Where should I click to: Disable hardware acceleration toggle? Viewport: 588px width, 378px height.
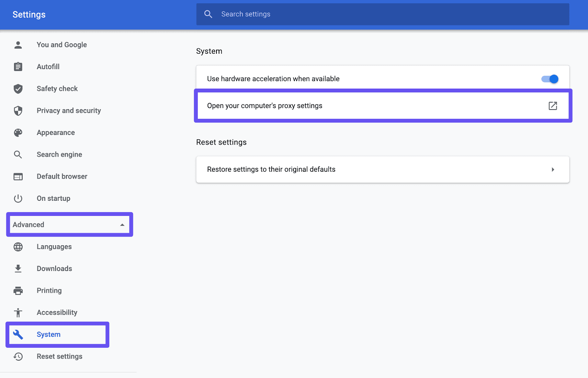550,78
